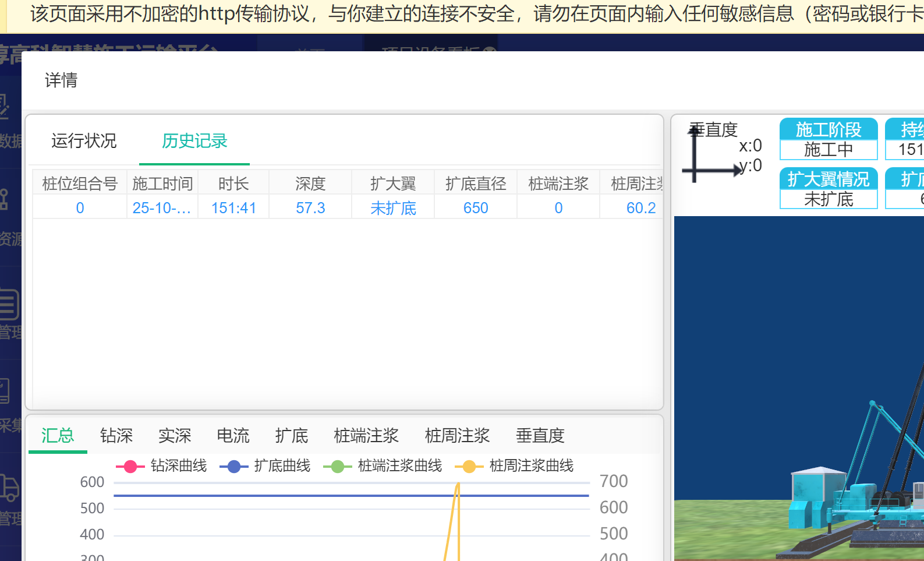
Task: Switch to the 运行状况 tab
Action: point(84,141)
